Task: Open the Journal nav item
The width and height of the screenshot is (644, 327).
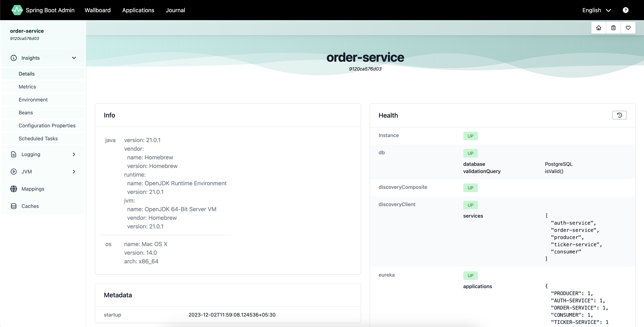Action: [x=175, y=10]
